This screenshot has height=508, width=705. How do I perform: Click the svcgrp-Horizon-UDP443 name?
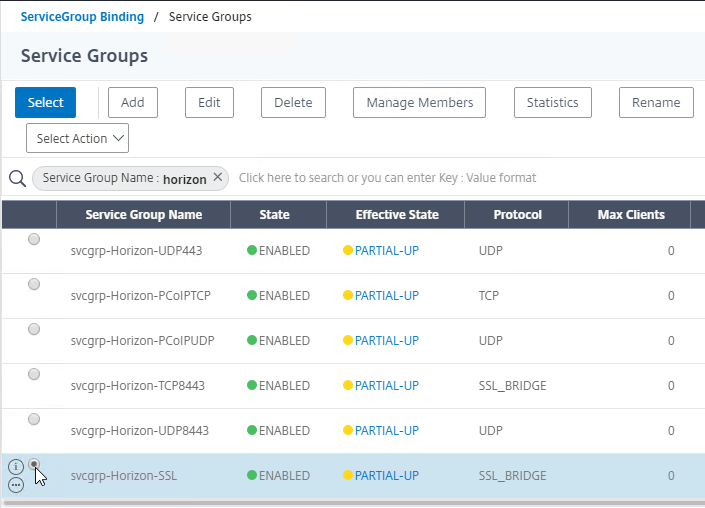tap(136, 251)
